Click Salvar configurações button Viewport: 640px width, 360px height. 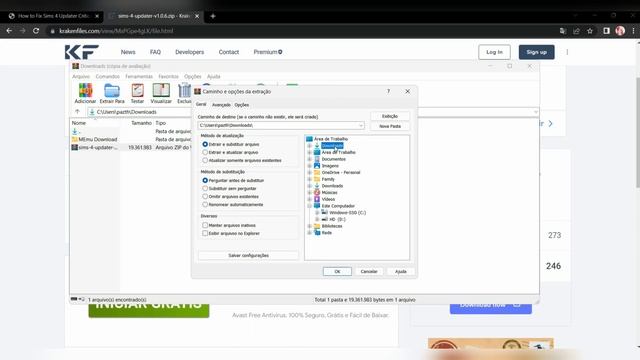coord(248,255)
